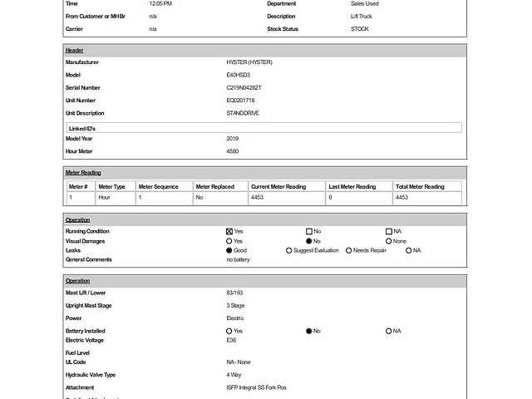Choose None for Visual Damages

389,241
